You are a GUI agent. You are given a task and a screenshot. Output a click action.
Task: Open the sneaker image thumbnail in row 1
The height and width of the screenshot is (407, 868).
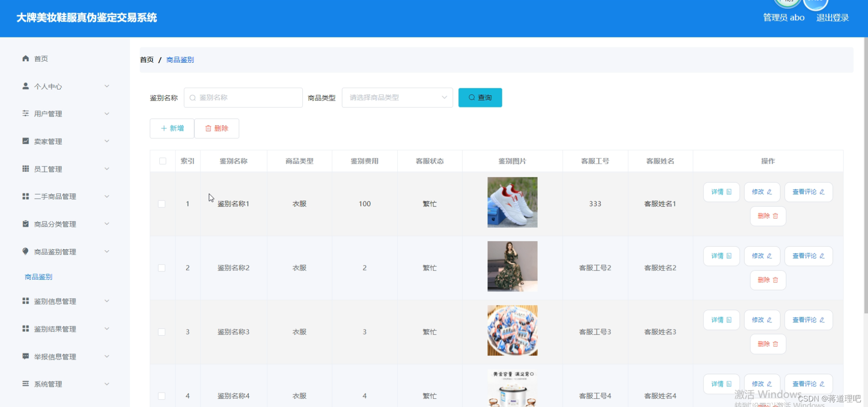pos(512,202)
